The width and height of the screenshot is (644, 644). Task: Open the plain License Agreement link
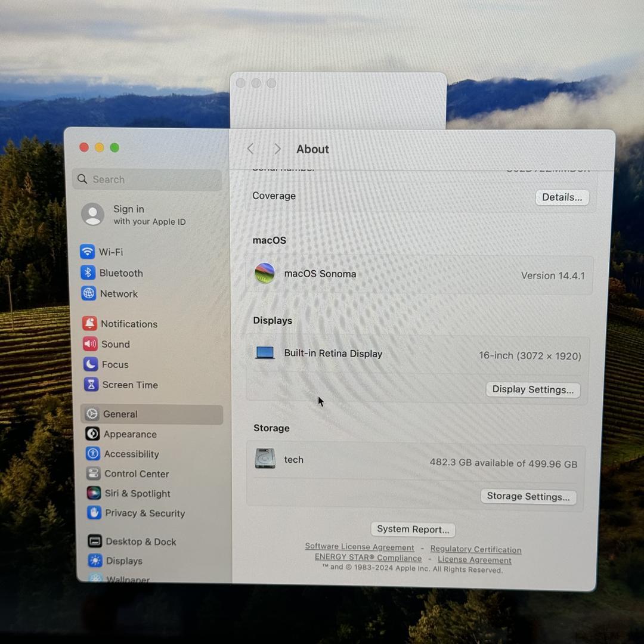point(475,559)
